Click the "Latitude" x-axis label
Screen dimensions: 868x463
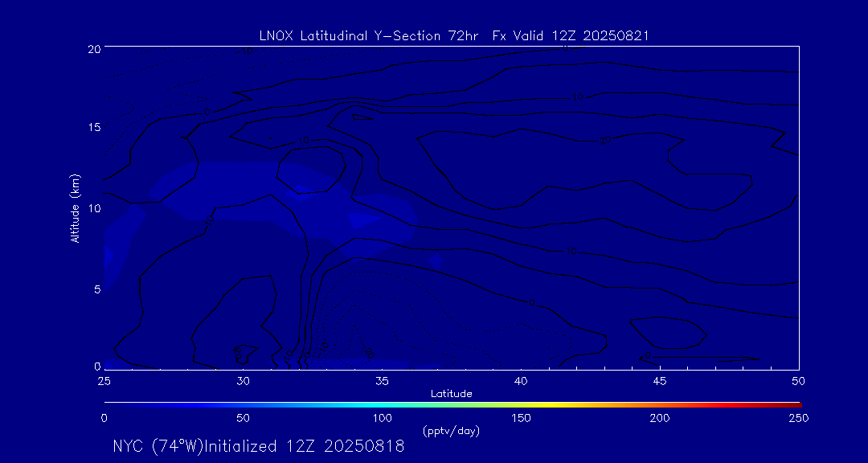(x=451, y=393)
